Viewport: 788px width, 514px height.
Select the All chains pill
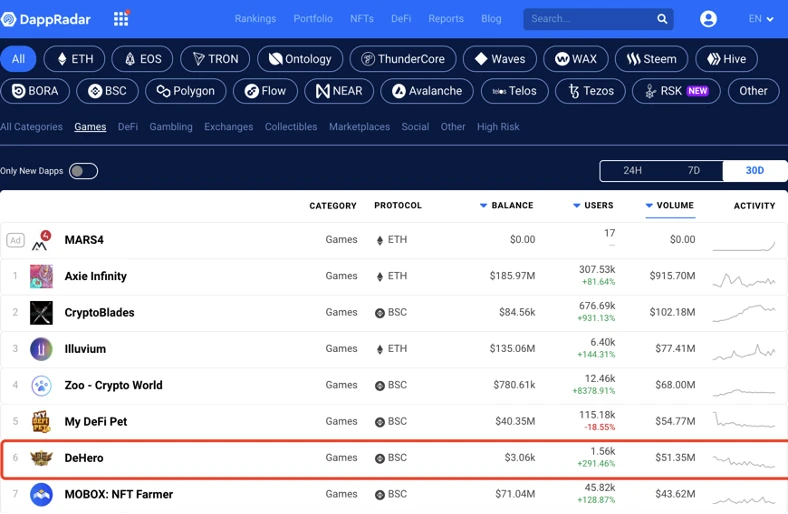click(x=18, y=59)
